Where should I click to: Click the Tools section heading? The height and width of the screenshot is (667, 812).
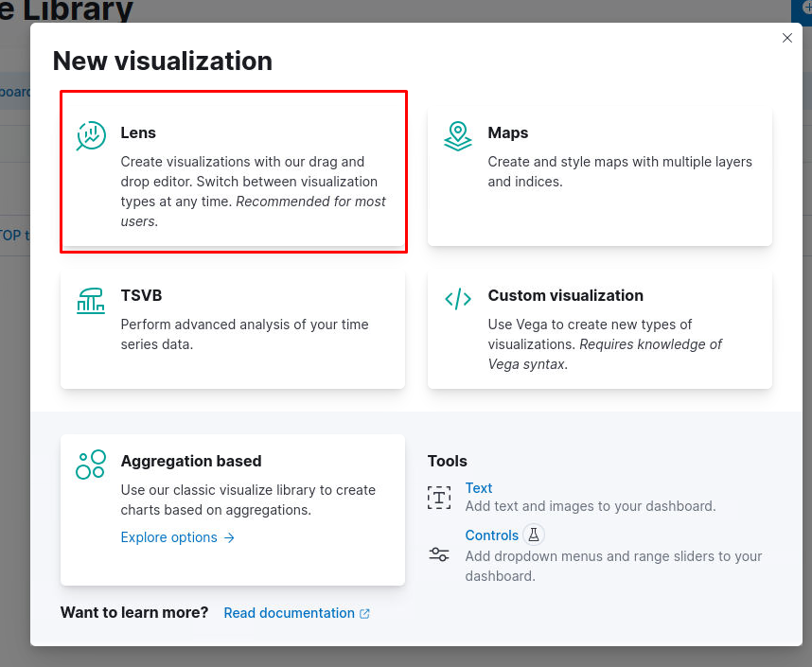(x=448, y=461)
